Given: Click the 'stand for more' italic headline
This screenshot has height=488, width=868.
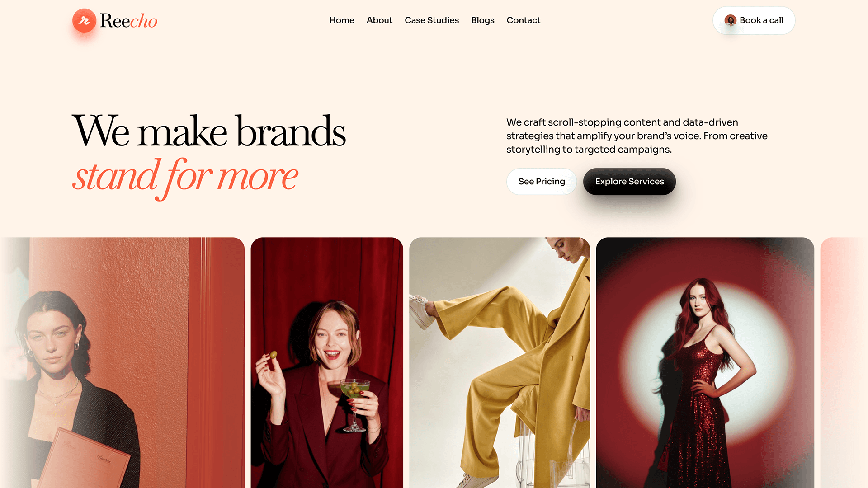Looking at the screenshot, I should click(x=185, y=177).
